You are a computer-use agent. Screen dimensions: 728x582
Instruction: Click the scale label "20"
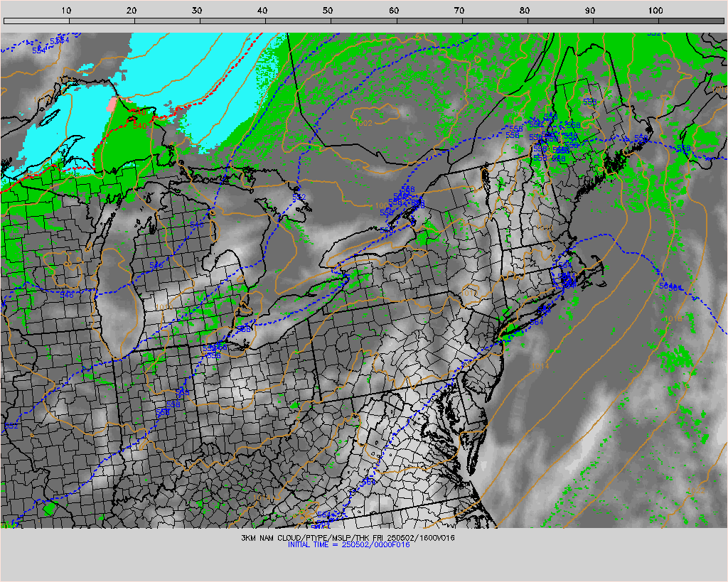[132, 10]
